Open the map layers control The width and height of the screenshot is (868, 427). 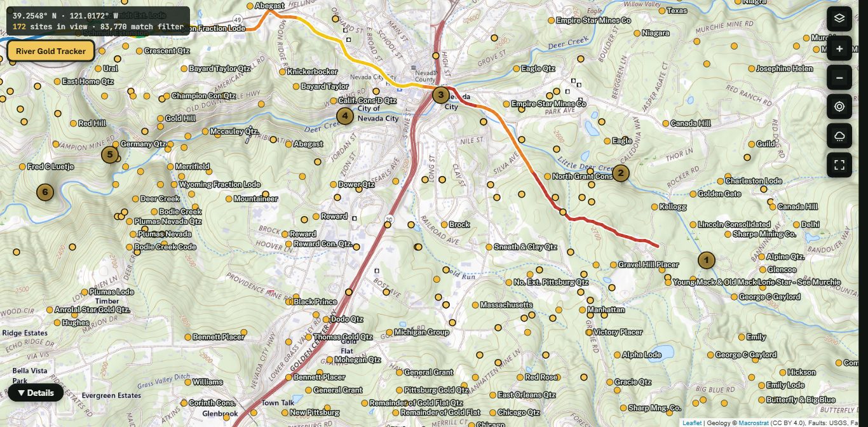point(839,18)
